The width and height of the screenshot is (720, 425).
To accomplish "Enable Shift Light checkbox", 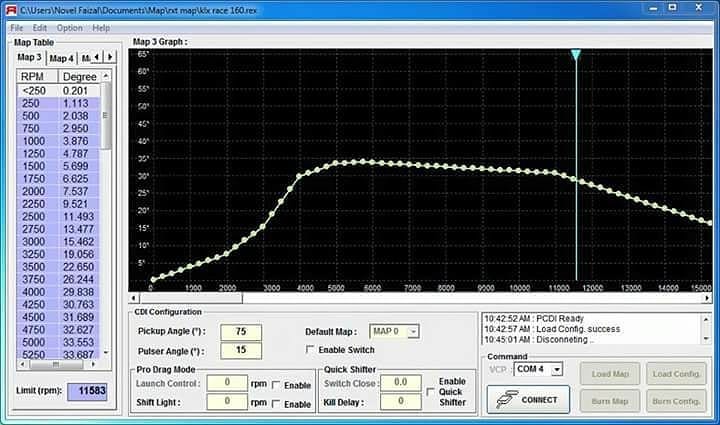I will point(276,404).
